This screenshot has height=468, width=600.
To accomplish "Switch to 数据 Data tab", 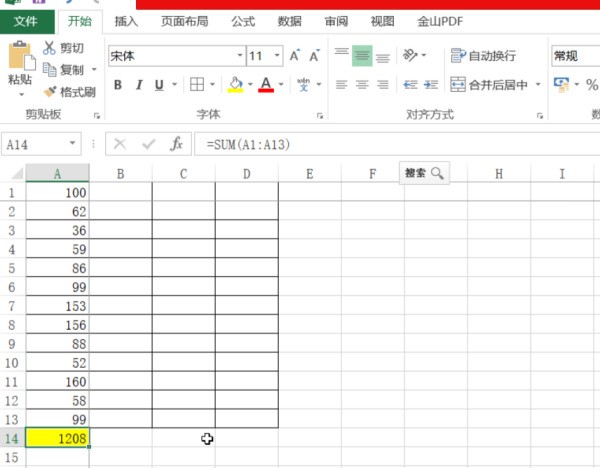I will pyautogui.click(x=290, y=21).
